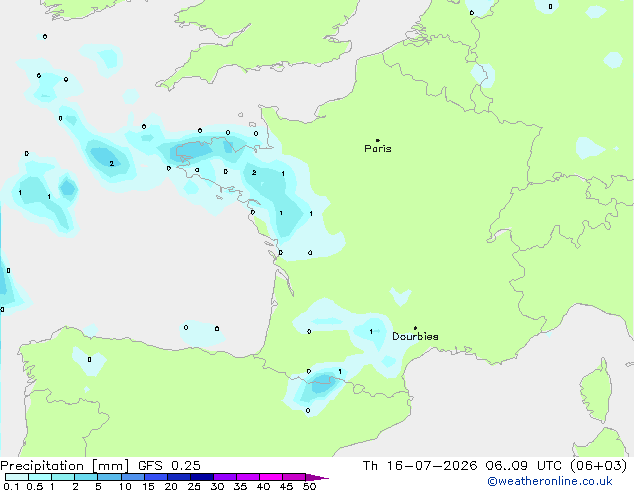The image size is (634, 490).
Task: Pick the 30–35 mm purple legend swatch
Action: pyautogui.click(x=225, y=477)
